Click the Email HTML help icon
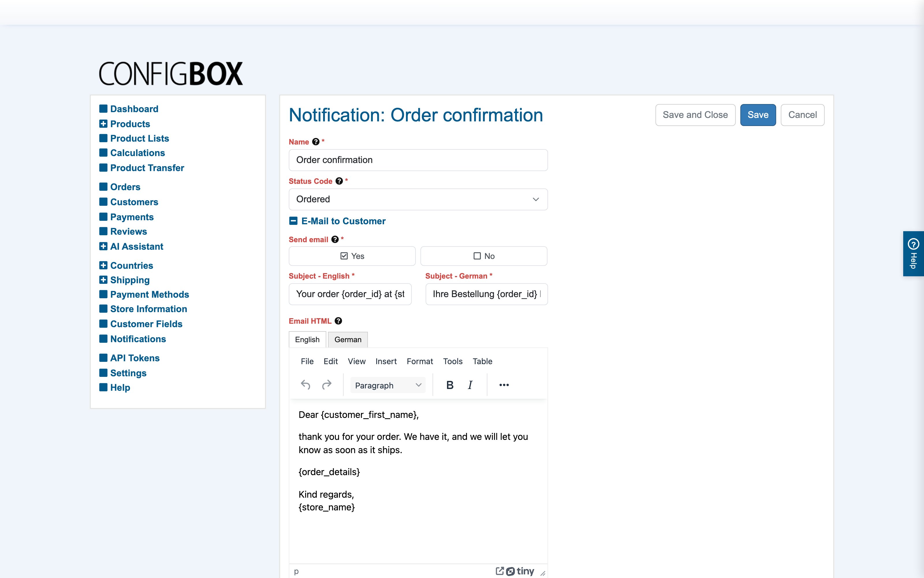Screen dimensions: 924x578 [x=338, y=321]
